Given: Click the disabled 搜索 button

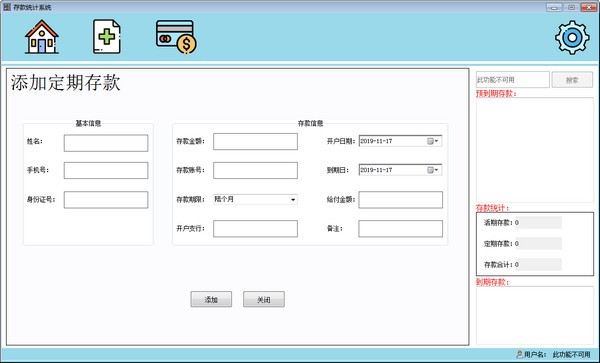Looking at the screenshot, I should click(x=572, y=80).
